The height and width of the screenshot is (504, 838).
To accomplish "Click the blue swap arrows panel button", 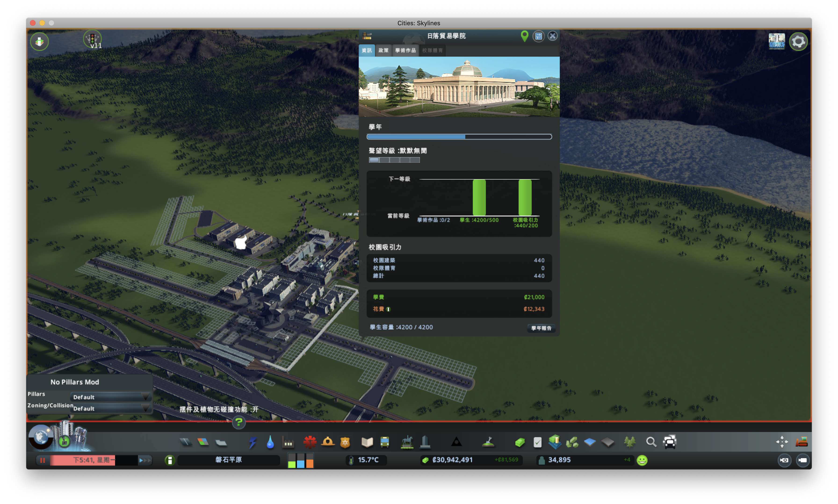I will 538,36.
